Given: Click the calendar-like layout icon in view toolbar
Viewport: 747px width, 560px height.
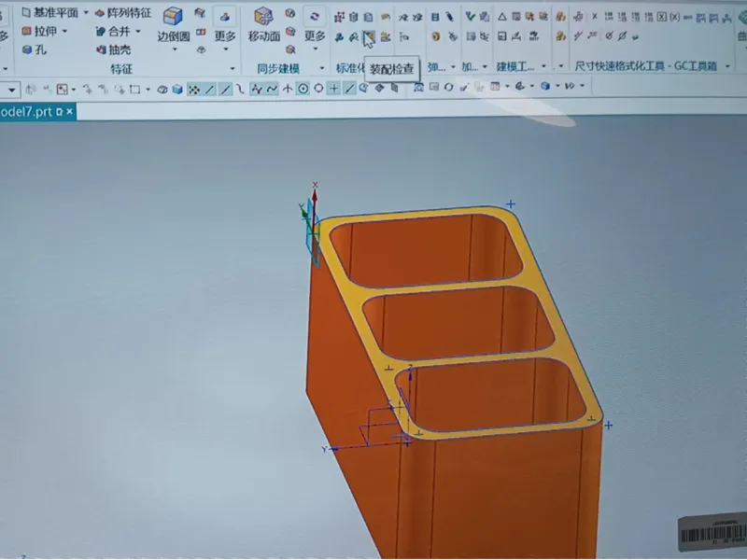Looking at the screenshot, I should coord(495,87).
